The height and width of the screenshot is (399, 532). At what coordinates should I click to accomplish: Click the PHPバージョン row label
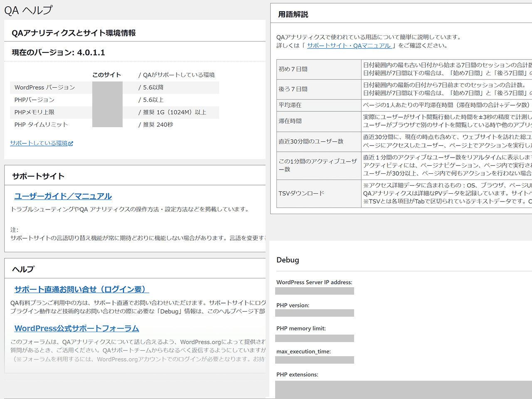34,100
